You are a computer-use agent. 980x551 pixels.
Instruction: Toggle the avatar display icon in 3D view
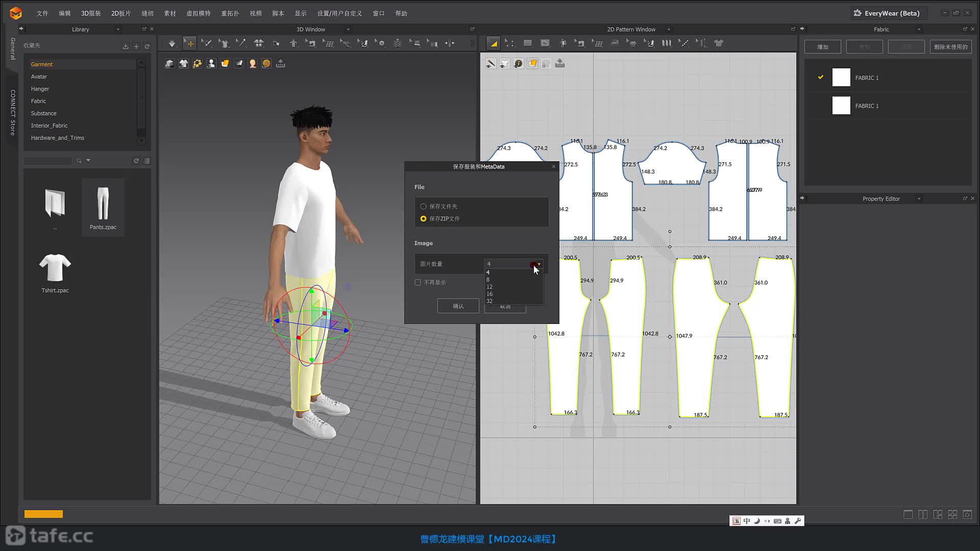click(211, 64)
